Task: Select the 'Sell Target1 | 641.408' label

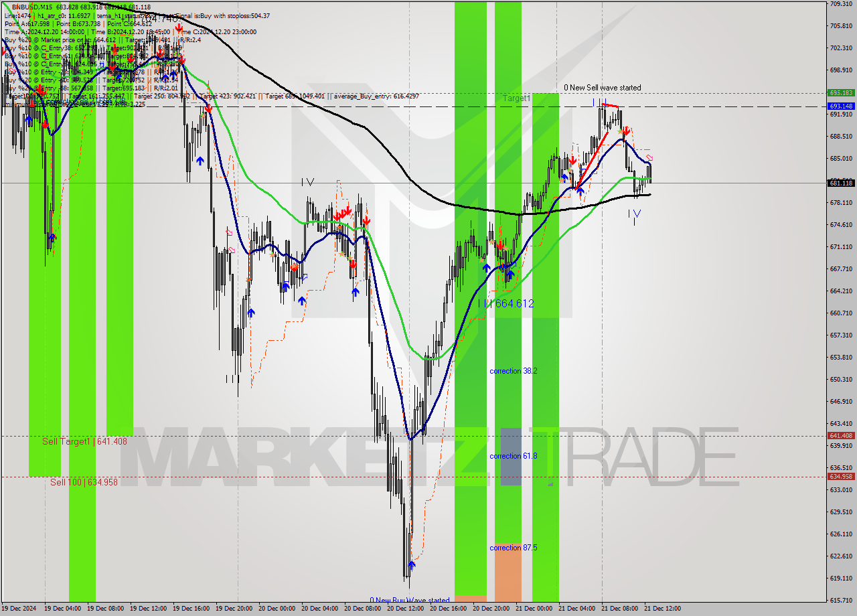Action: pyautogui.click(x=84, y=442)
